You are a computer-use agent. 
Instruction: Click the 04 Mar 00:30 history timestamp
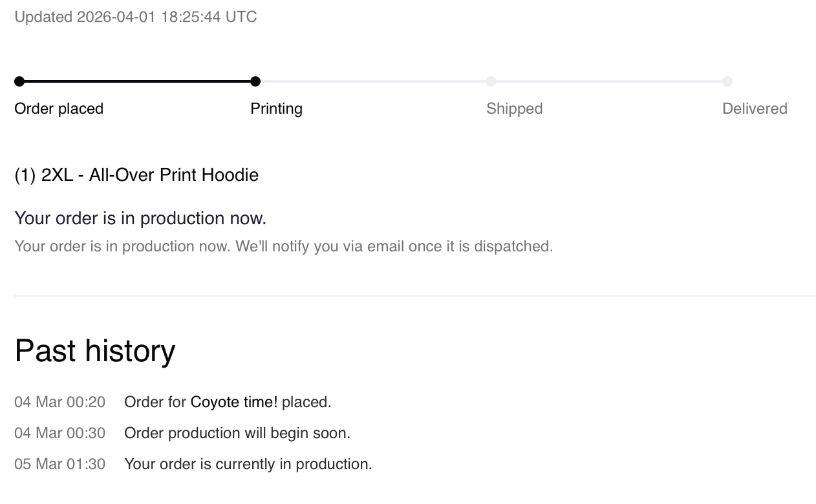tap(59, 433)
